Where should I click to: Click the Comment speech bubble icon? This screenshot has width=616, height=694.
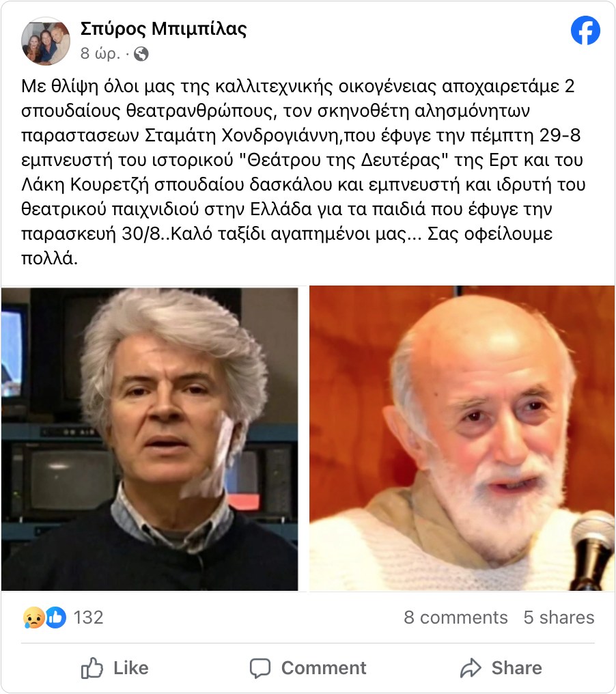(x=260, y=668)
